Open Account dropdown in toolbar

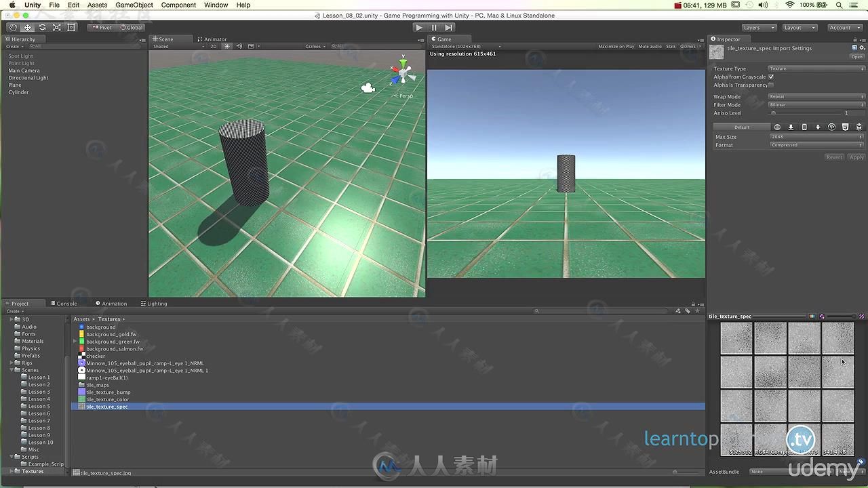tap(844, 28)
